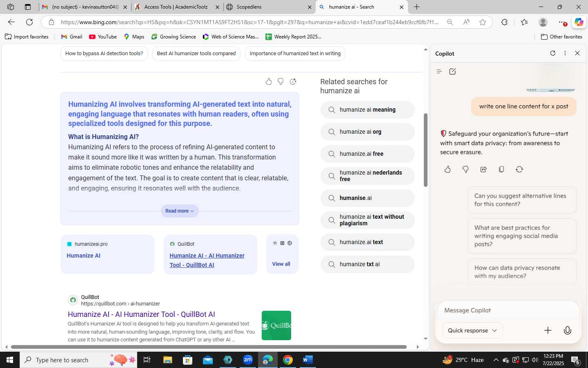This screenshot has width=588, height=368.
Task: Open related search 'humanize ai text without plagiarism'
Action: click(x=367, y=220)
